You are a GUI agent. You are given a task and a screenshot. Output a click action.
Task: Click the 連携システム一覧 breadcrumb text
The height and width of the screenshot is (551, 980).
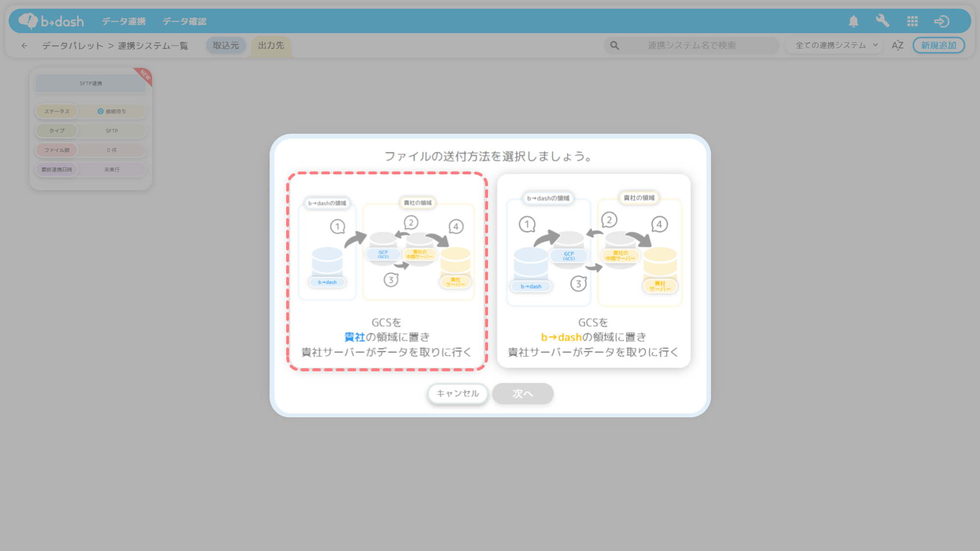click(153, 46)
